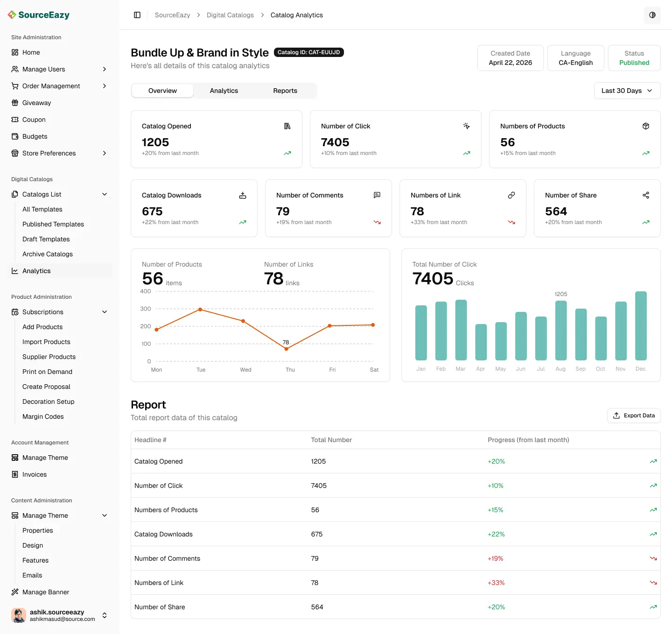Select Analytics chart icon in sidebar
Image resolution: width=672 pixels, height=634 pixels.
pyautogui.click(x=15, y=271)
